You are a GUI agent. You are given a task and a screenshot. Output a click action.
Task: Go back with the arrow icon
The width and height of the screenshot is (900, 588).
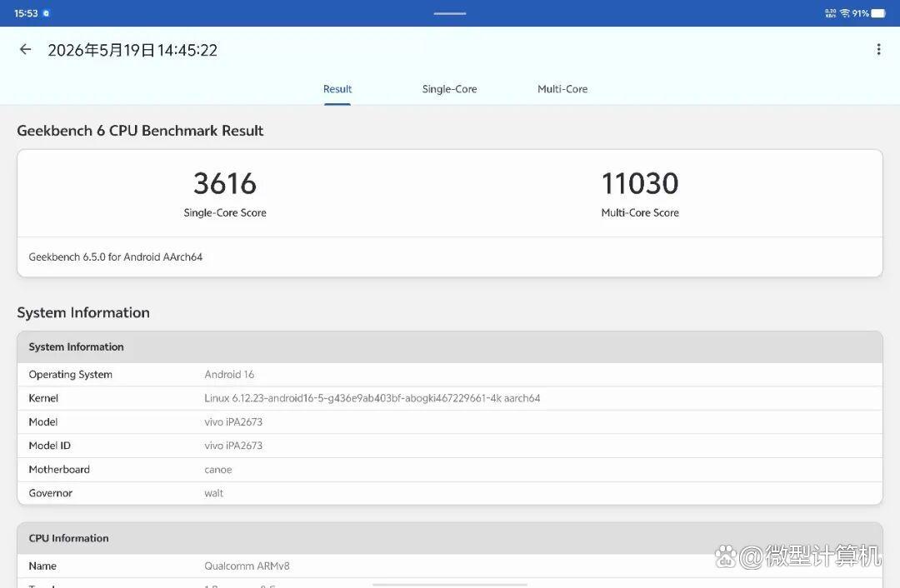click(25, 49)
